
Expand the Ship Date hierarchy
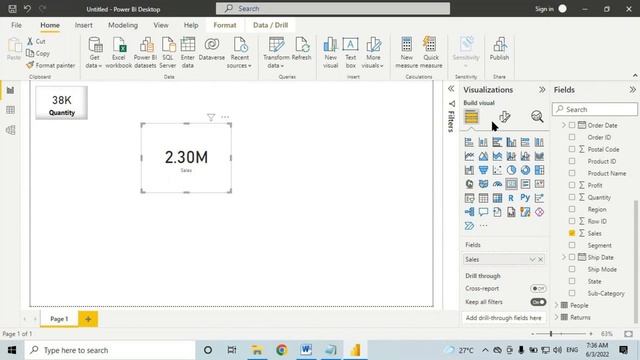[x=564, y=257]
